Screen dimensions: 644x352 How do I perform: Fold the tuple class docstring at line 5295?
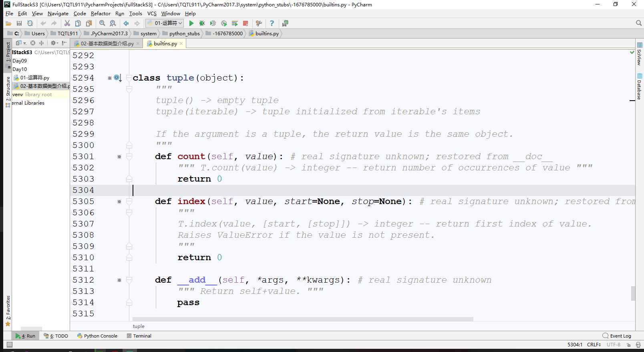tap(129, 89)
